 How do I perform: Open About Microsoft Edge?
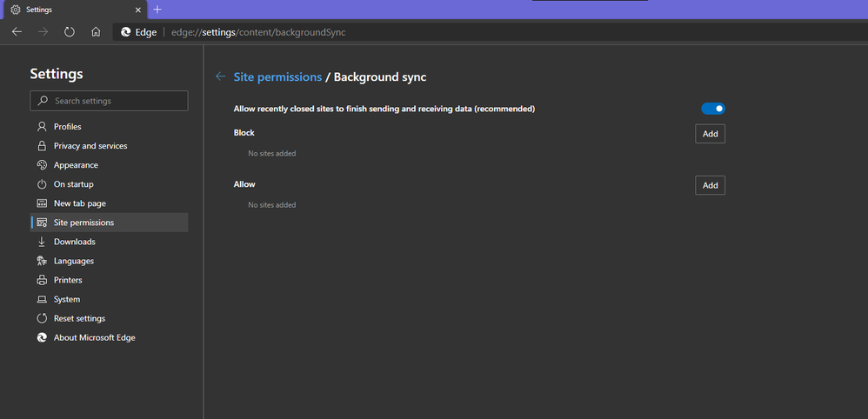[109, 337]
